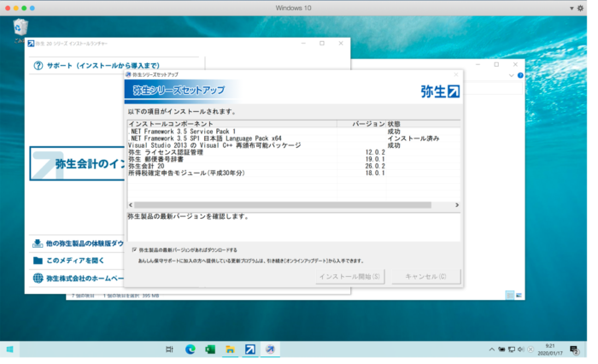Switch to the Yayoi install launcher taskbar icon

250,349
